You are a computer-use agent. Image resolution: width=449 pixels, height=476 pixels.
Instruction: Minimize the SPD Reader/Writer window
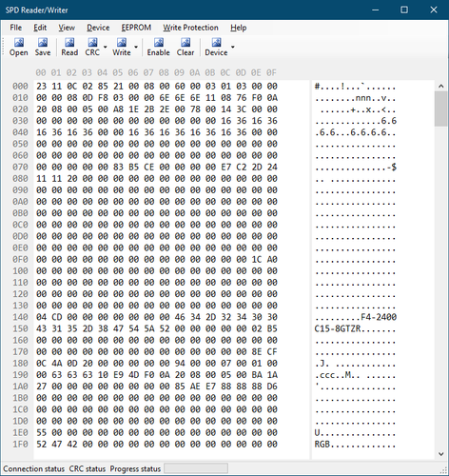tap(376, 10)
